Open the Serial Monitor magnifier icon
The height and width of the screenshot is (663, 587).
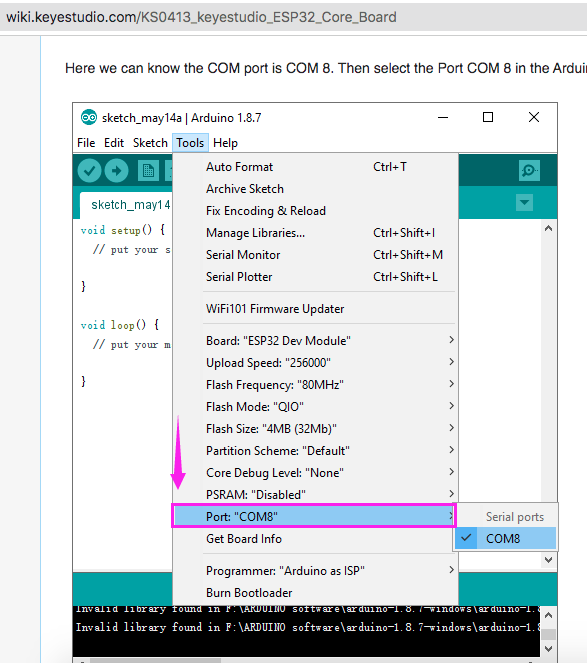tap(529, 170)
